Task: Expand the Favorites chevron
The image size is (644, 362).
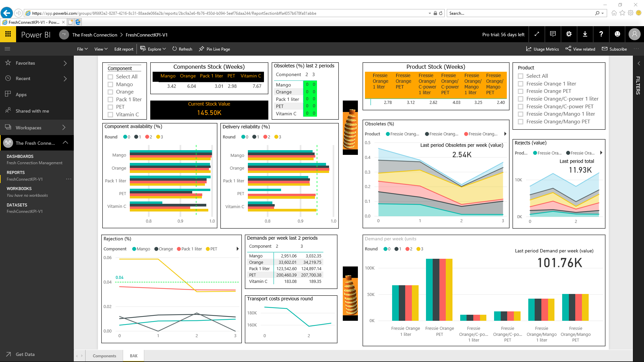Action: click(65, 63)
